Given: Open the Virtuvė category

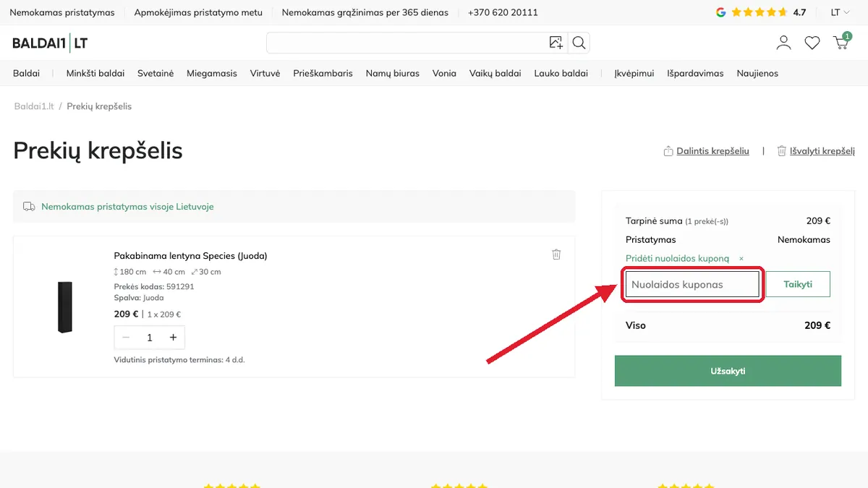Looking at the screenshot, I should pos(265,73).
